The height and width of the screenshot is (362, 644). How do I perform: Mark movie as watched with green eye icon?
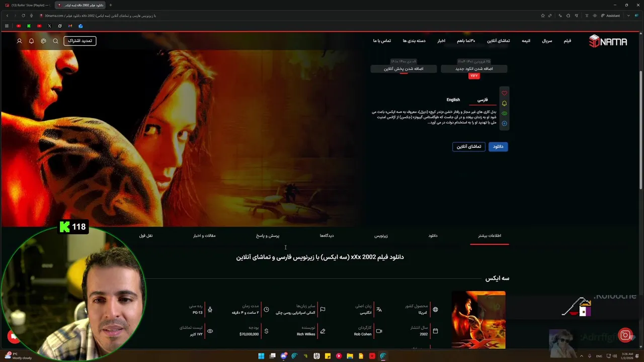click(x=504, y=113)
